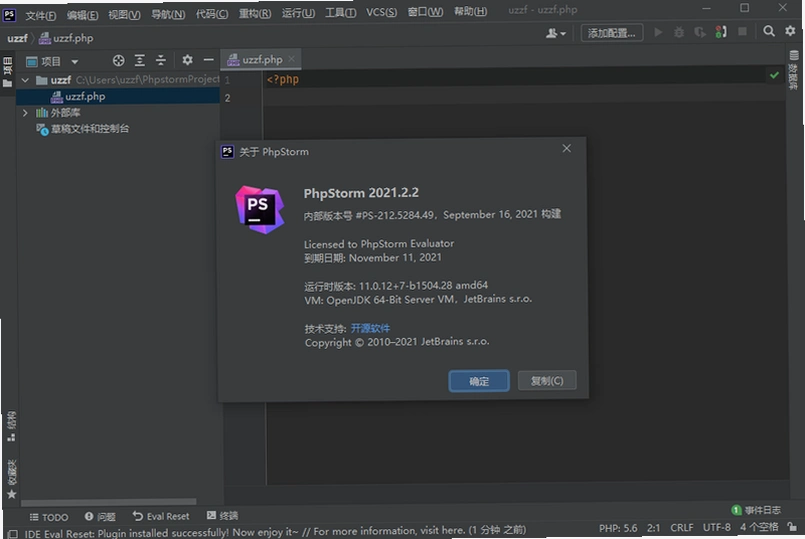Click the Run with coverage icon
The width and height of the screenshot is (805, 539).
700,32
